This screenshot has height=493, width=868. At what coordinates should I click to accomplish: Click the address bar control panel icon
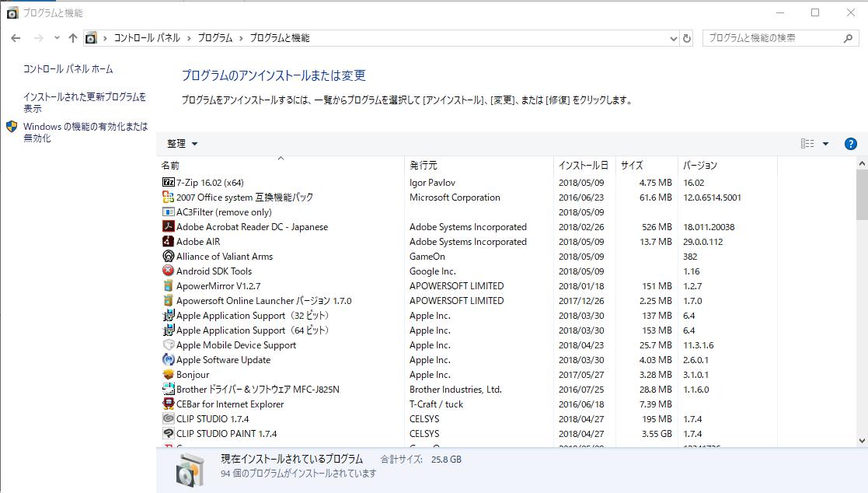pos(92,38)
